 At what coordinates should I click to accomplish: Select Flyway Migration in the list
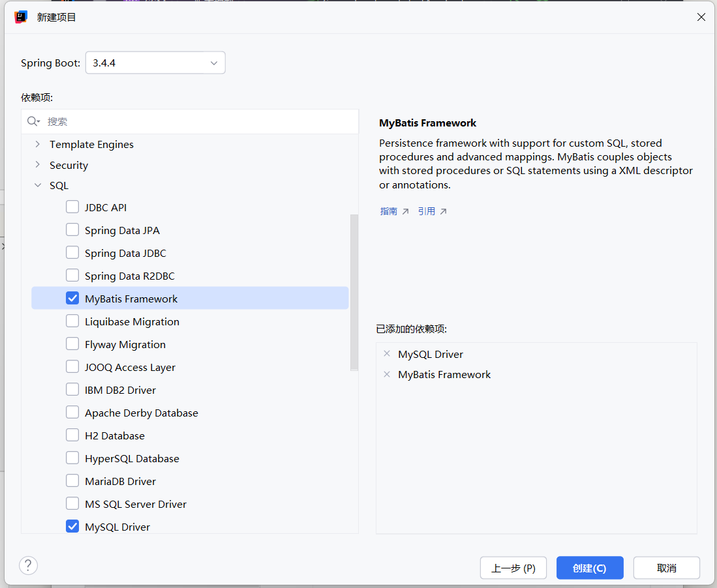[x=125, y=344]
